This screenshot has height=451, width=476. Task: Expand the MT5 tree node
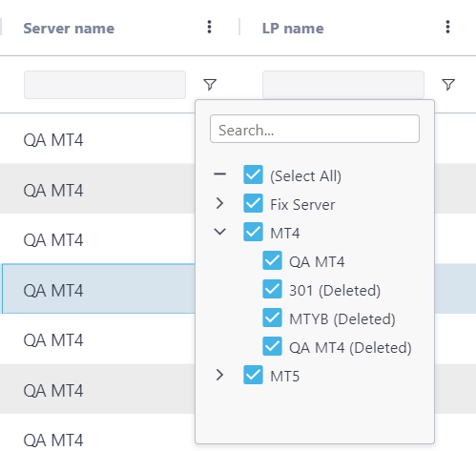coord(219,375)
